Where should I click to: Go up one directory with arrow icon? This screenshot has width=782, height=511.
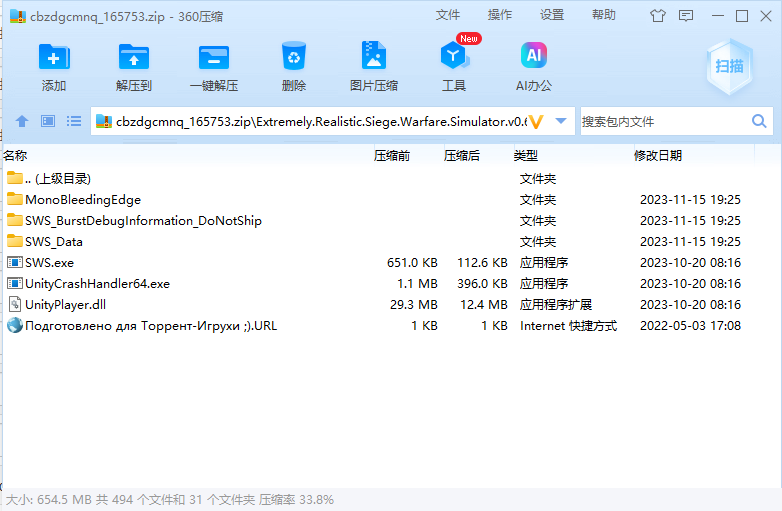22,121
